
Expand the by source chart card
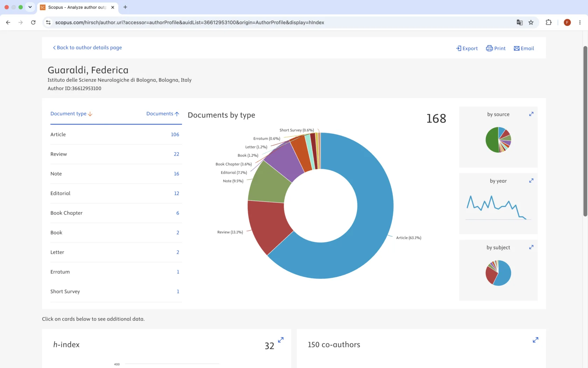pos(531,114)
